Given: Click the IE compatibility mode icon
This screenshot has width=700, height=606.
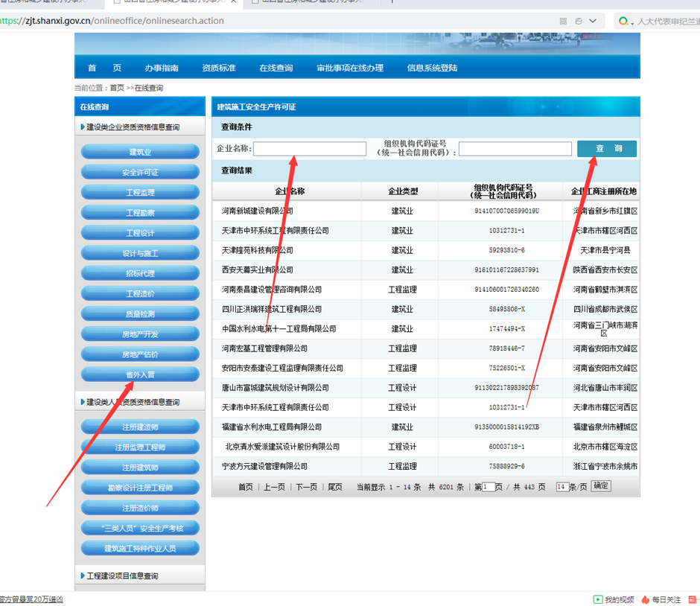Looking at the screenshot, I should click(x=579, y=22).
